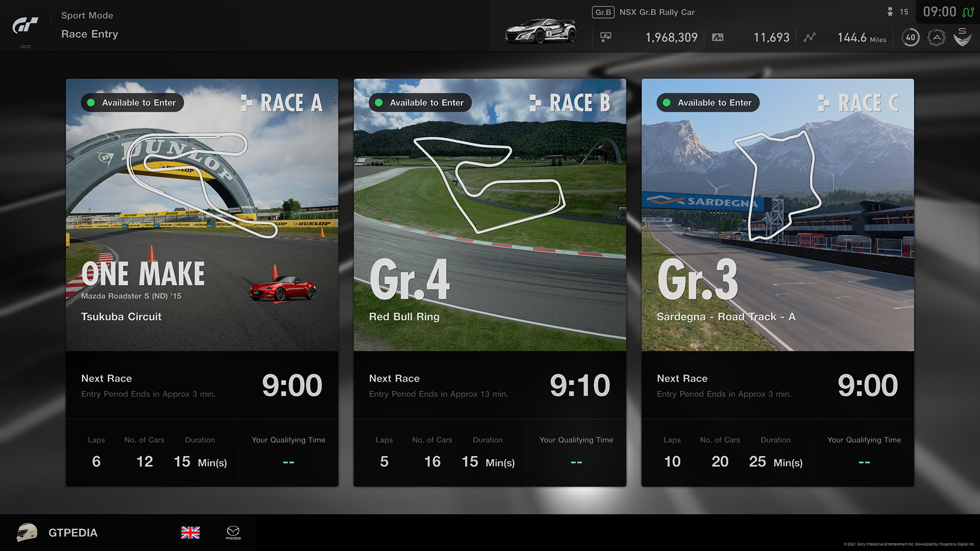Viewport: 980px width, 551px height.
Task: Click Race A number of cars 12
Action: tap(144, 462)
